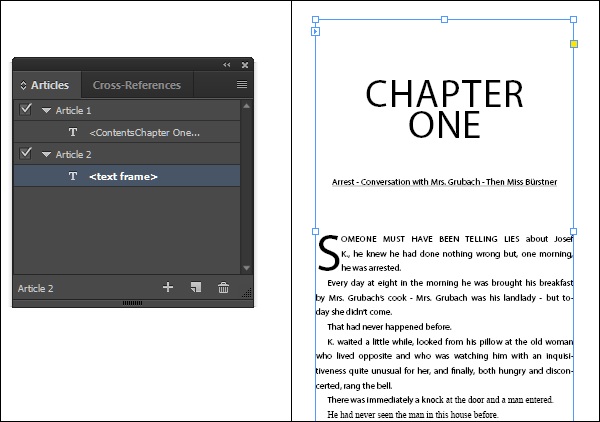
Task: Click the left-middle handle of the text frame
Action: click(x=315, y=231)
